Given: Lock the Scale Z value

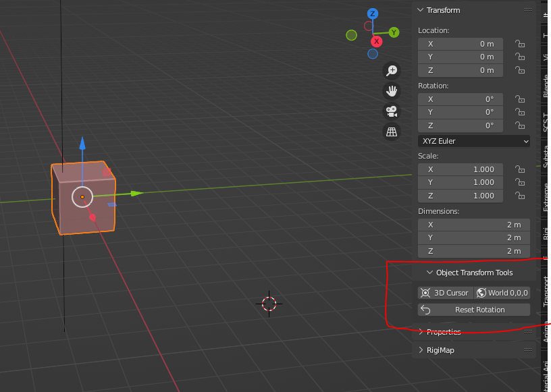Looking at the screenshot, I should pos(520,196).
